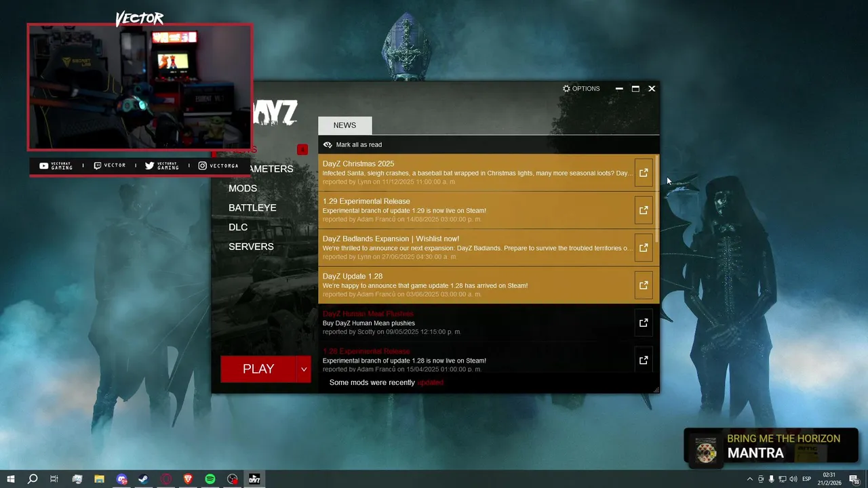Open the notification center with 18 notifications

point(854,479)
